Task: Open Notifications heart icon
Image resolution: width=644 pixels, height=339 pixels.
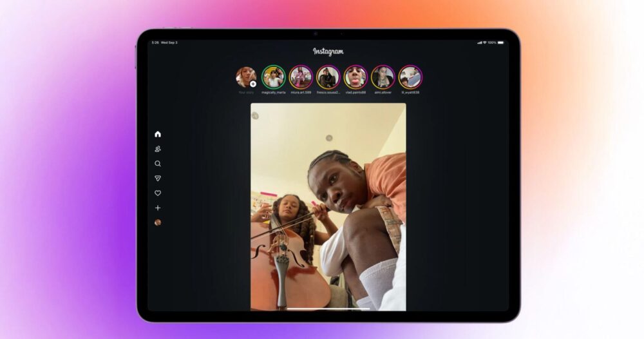Action: pos(158,193)
